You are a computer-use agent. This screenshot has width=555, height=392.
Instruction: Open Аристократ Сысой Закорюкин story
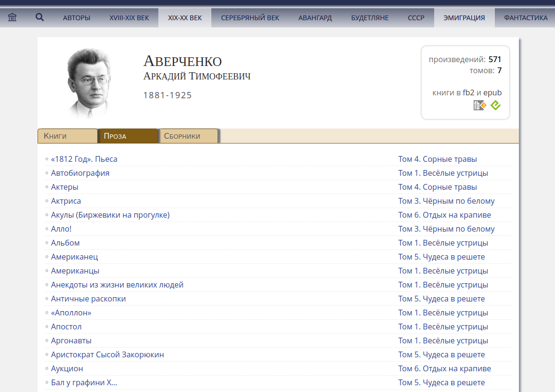[107, 354]
